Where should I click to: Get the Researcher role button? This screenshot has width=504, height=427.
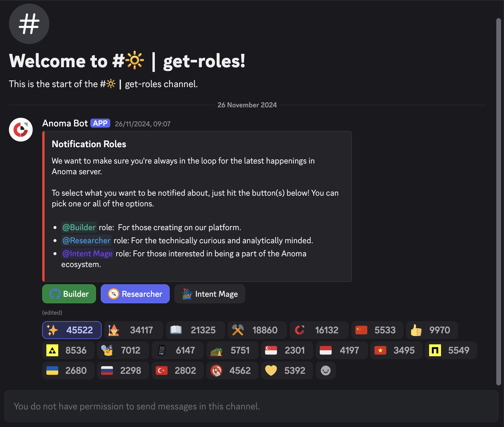point(135,294)
